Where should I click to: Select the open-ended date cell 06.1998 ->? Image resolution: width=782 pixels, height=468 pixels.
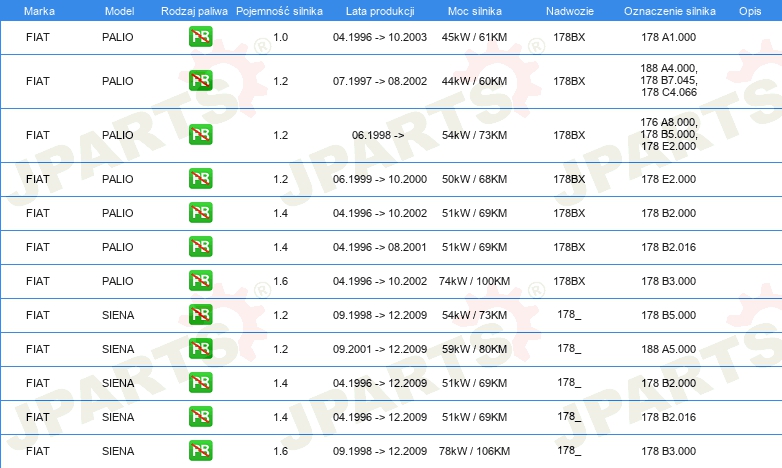click(378, 135)
